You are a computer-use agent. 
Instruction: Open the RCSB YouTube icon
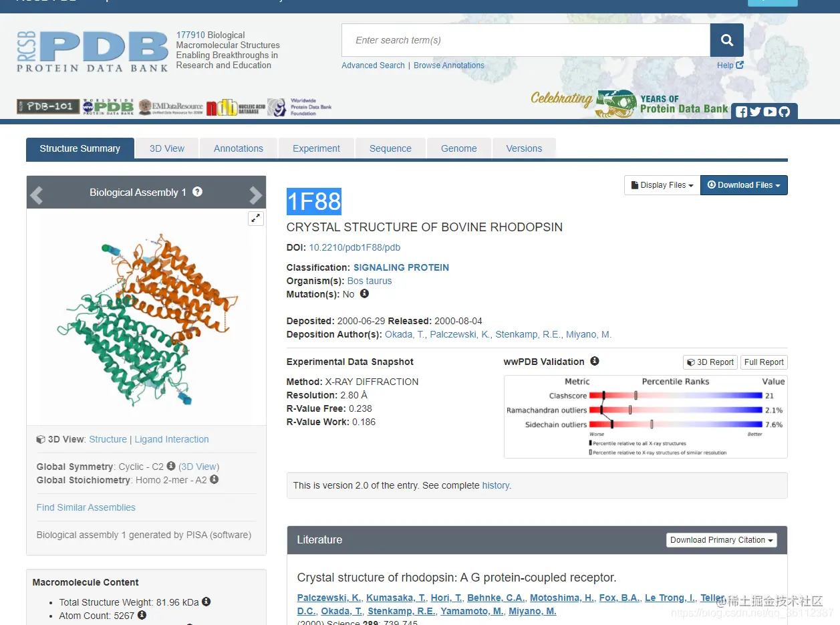tap(770, 112)
